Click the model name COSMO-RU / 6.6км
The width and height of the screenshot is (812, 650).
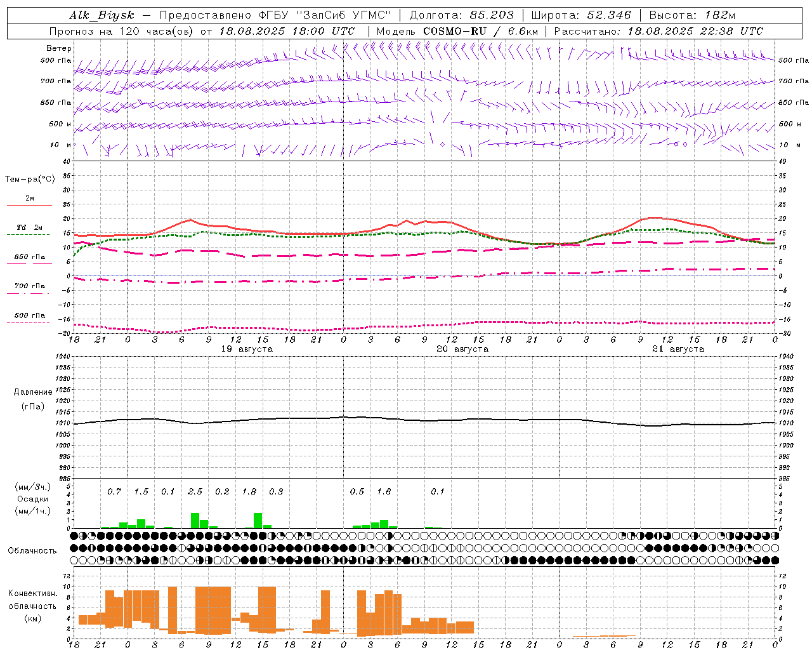click(x=480, y=30)
